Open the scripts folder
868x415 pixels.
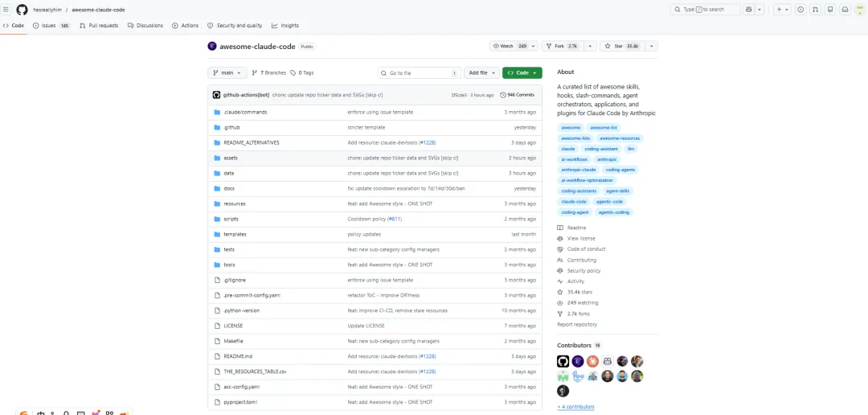point(231,219)
